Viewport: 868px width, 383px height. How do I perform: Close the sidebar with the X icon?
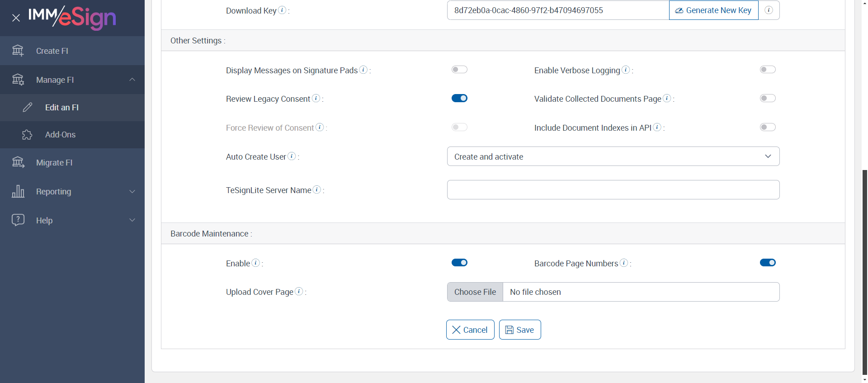click(16, 18)
